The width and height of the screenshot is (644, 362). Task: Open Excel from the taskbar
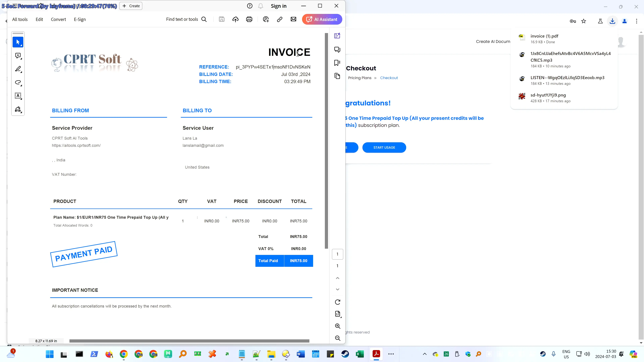click(360, 354)
